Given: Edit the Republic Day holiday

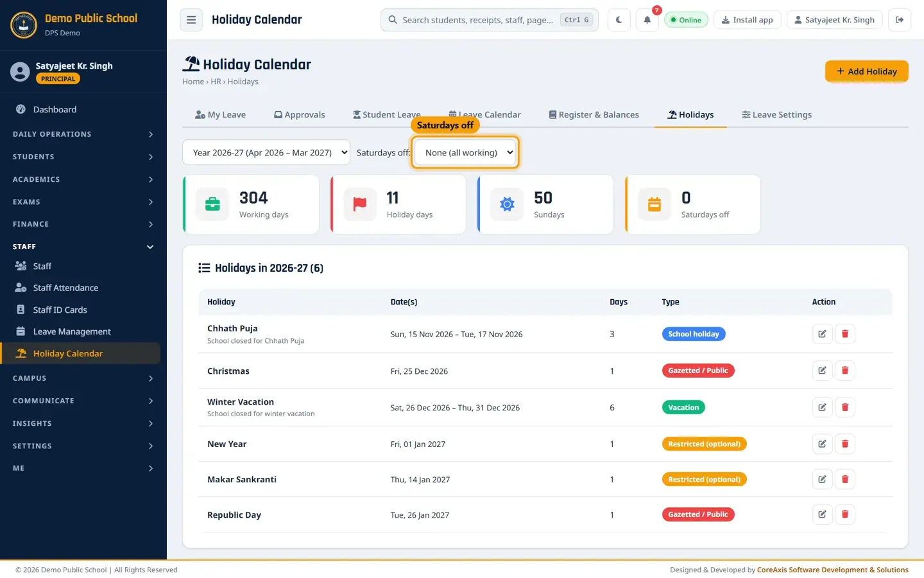Looking at the screenshot, I should pos(822,514).
